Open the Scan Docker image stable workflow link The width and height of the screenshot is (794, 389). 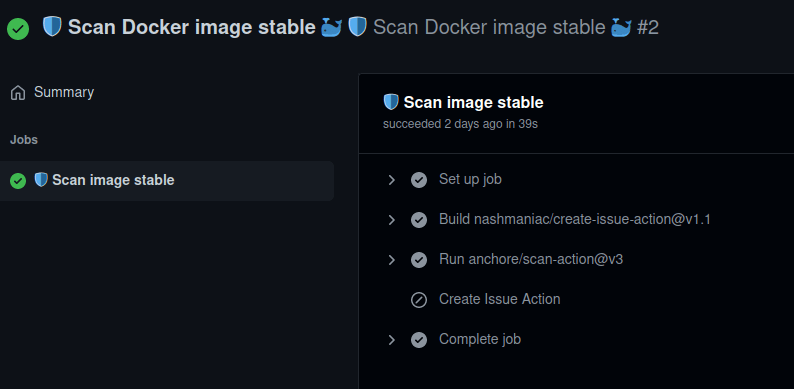tap(192, 27)
